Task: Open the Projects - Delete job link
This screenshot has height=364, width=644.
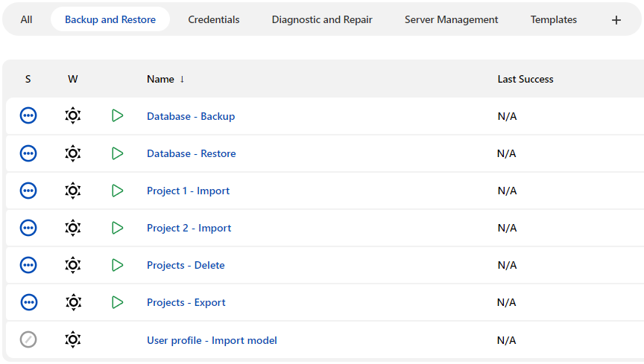Action: point(186,265)
